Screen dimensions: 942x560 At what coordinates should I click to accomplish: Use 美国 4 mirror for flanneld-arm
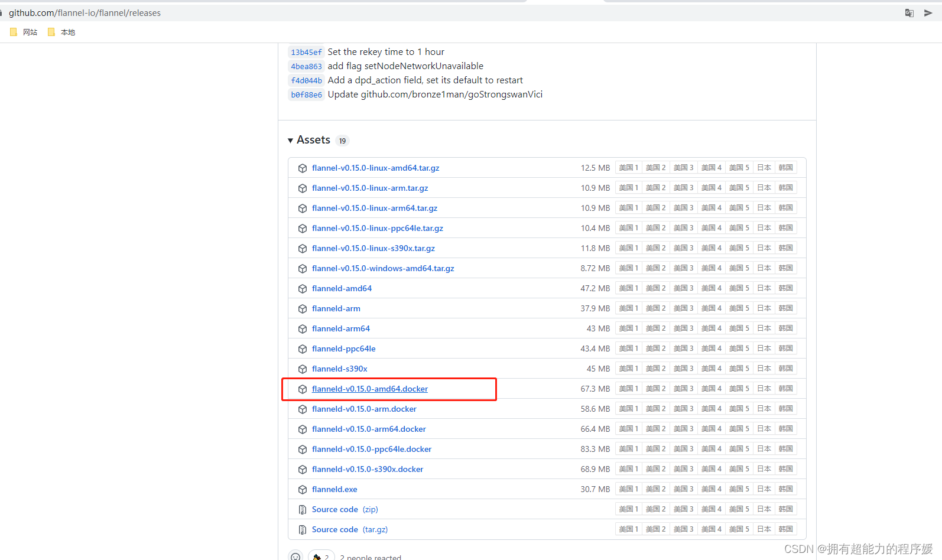712,308
